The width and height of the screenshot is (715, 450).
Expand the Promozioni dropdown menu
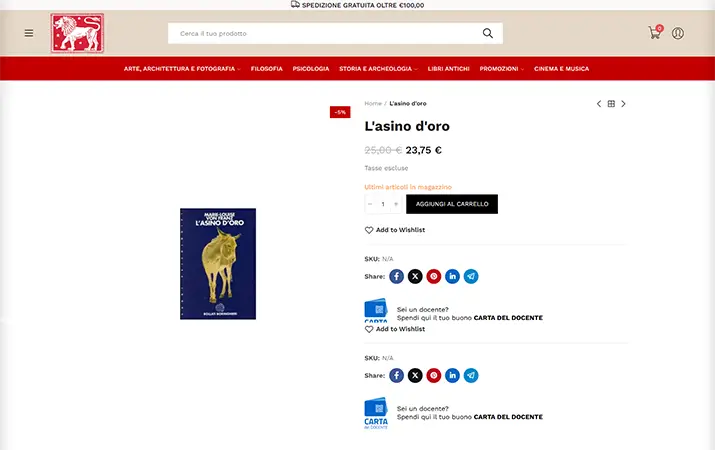pos(502,69)
